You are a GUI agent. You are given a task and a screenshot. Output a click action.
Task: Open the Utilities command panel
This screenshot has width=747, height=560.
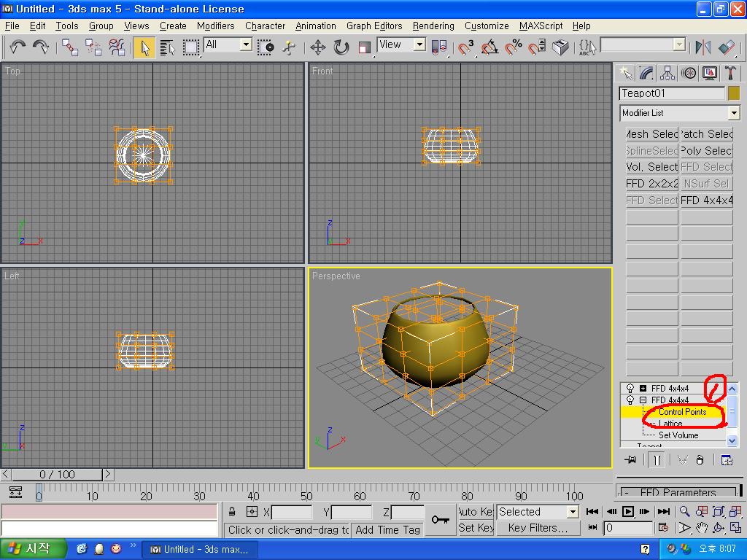[x=730, y=73]
